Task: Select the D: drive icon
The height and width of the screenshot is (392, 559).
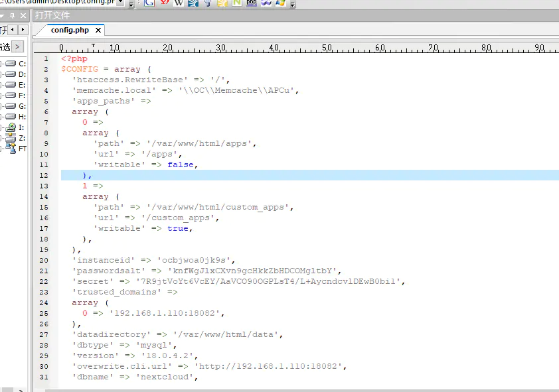Action: (x=11, y=74)
